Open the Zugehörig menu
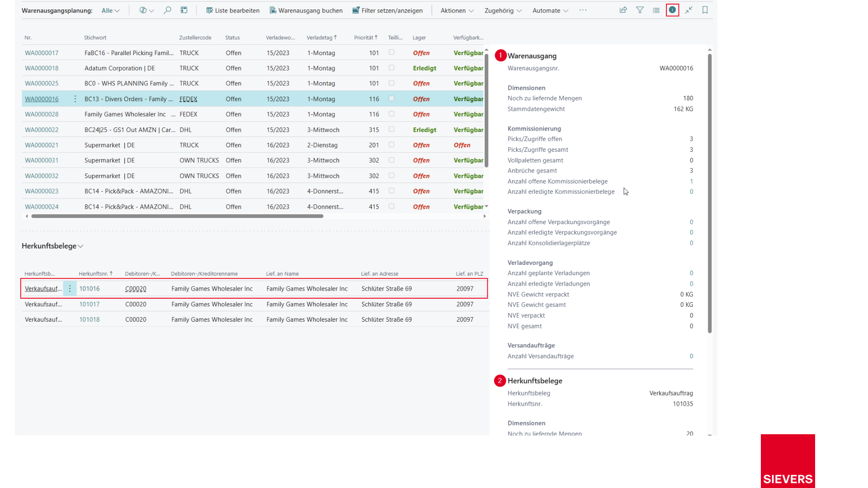 503,10
